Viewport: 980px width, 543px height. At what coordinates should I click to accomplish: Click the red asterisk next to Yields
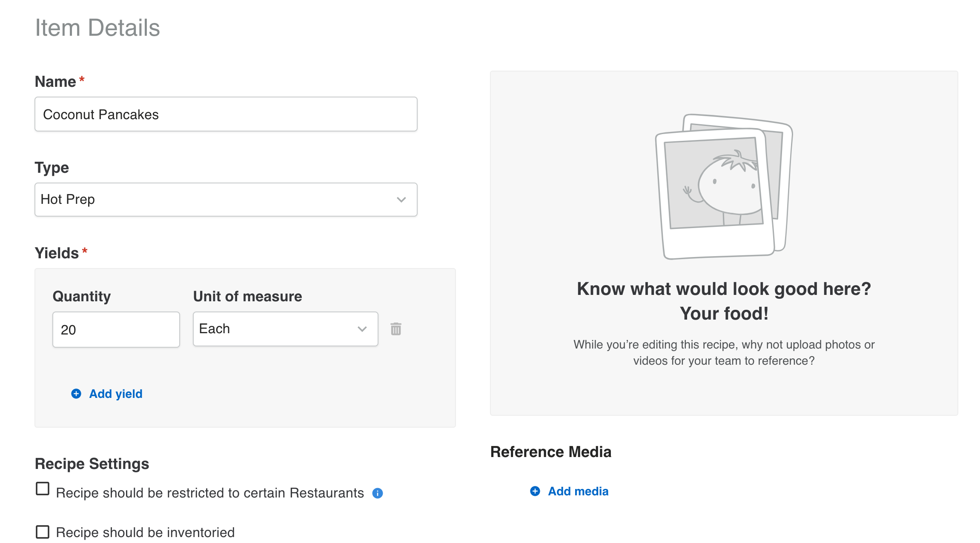[x=84, y=252]
